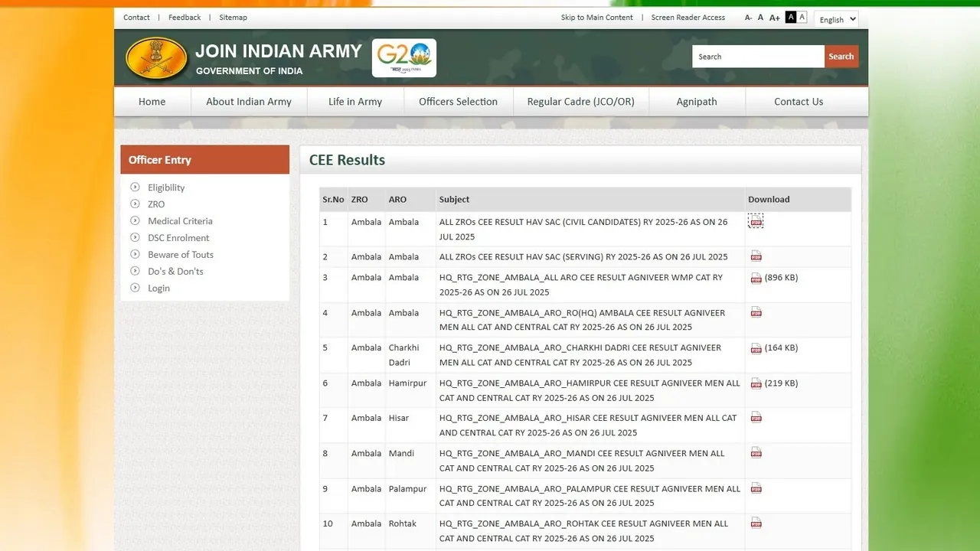Switch to the Officers Selection section

[458, 101]
